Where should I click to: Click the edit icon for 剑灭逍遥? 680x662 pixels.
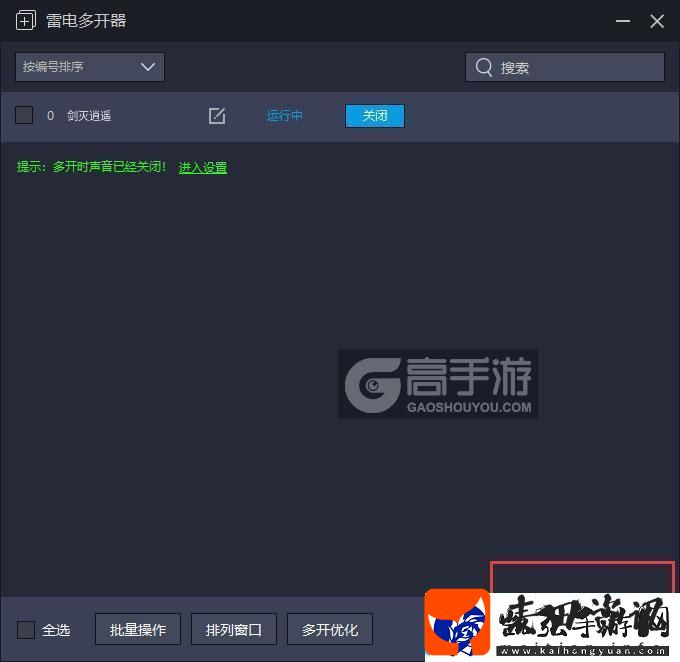point(217,116)
